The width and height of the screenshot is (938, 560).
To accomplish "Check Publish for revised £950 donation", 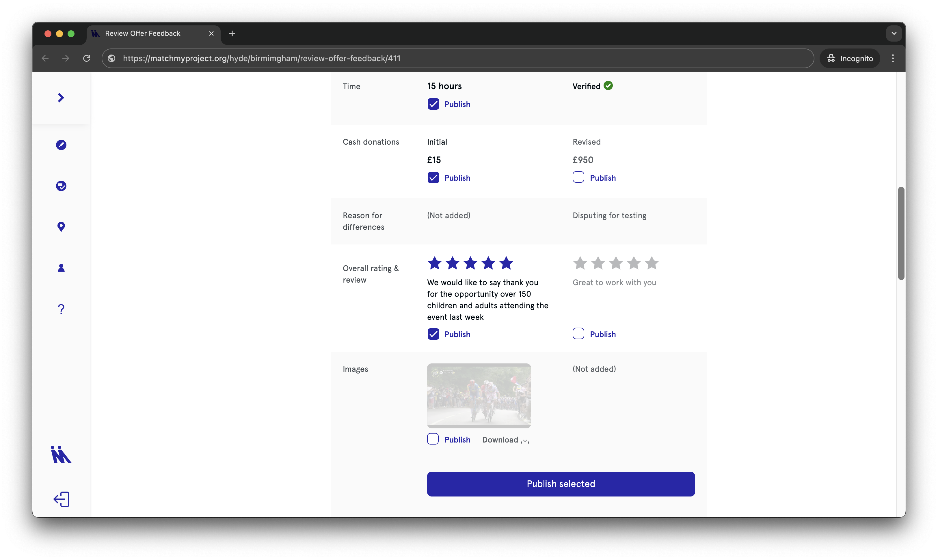I will point(578,177).
